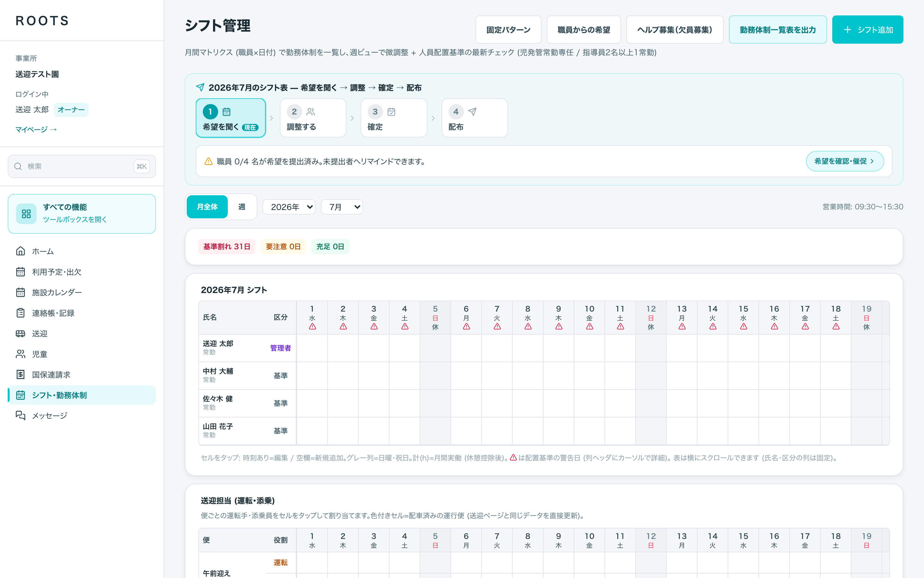924x578 pixels.
Task: Select step 2 調整する
Action: point(313,118)
